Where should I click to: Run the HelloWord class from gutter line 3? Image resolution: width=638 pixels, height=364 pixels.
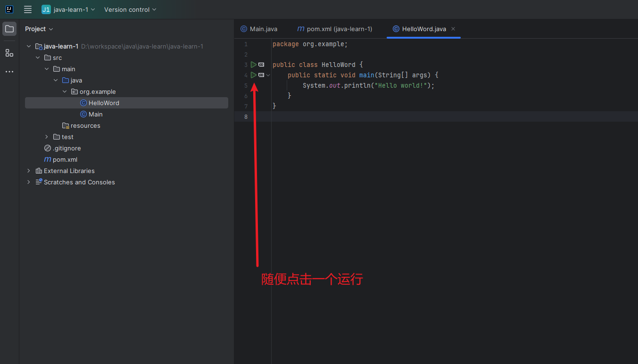coord(254,65)
